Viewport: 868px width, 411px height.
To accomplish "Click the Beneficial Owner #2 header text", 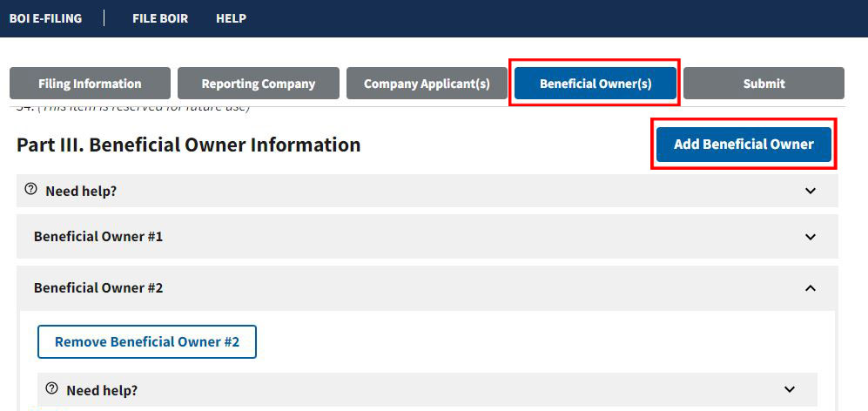I will [x=98, y=288].
